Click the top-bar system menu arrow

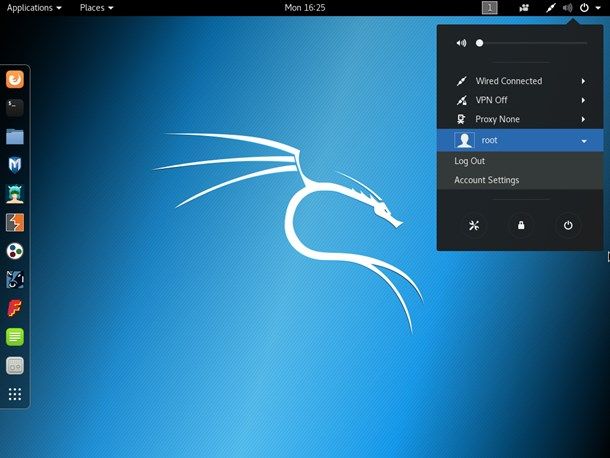(x=598, y=7)
